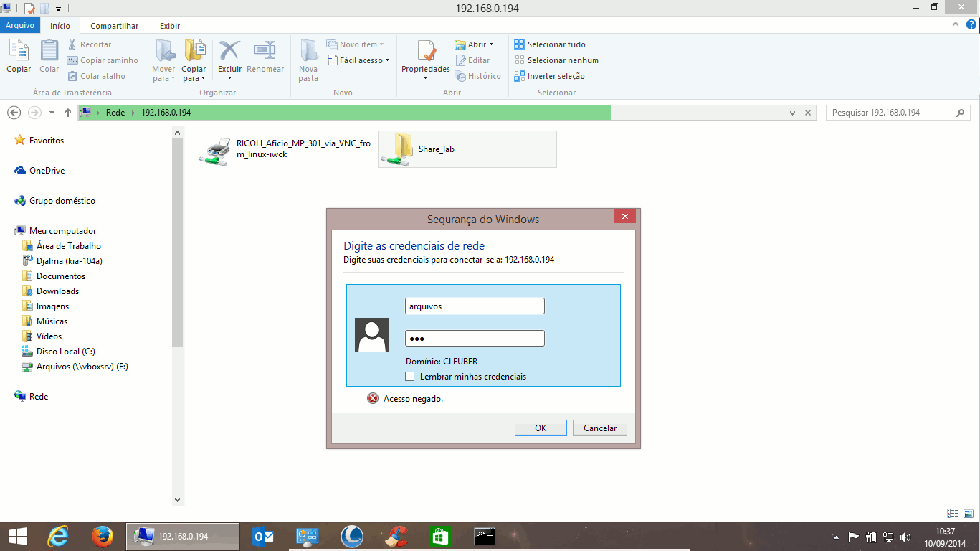Image resolution: width=980 pixels, height=551 pixels.
Task: Click Colar atalho command
Action: tap(96, 76)
